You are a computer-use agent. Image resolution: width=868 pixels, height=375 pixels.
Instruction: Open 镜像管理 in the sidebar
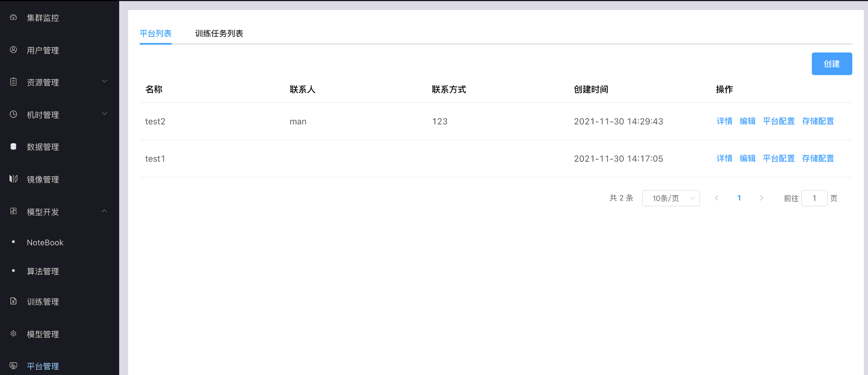pos(43,179)
